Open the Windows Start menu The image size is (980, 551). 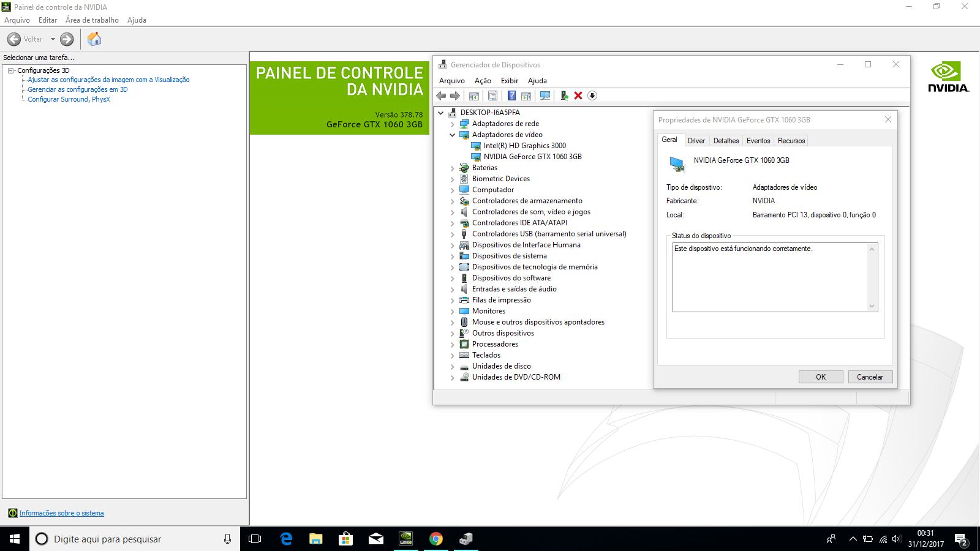15,539
